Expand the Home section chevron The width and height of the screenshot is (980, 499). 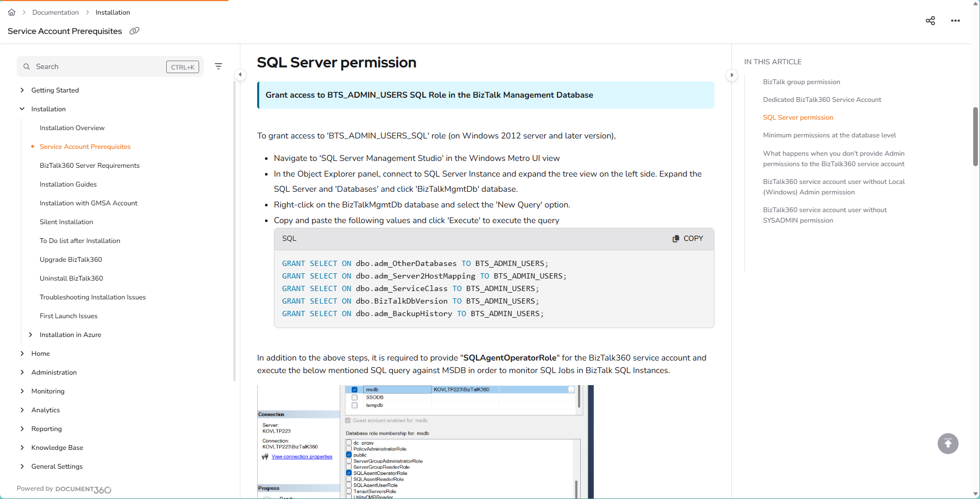(22, 354)
